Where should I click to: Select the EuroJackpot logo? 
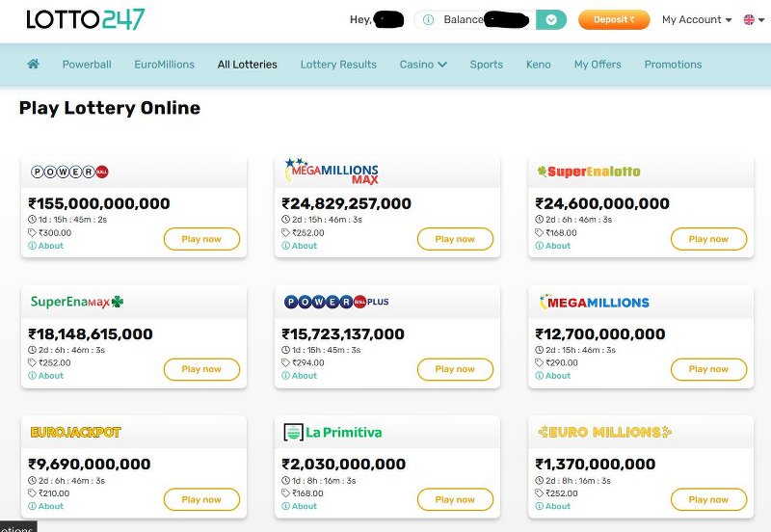(x=76, y=432)
